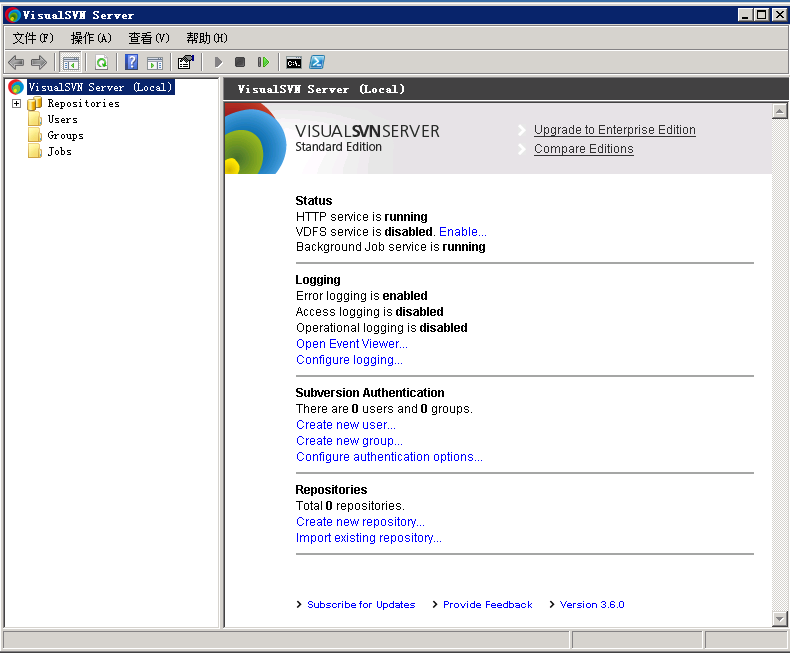This screenshot has height=653, width=790.
Task: Click Create new group... link
Action: point(349,441)
